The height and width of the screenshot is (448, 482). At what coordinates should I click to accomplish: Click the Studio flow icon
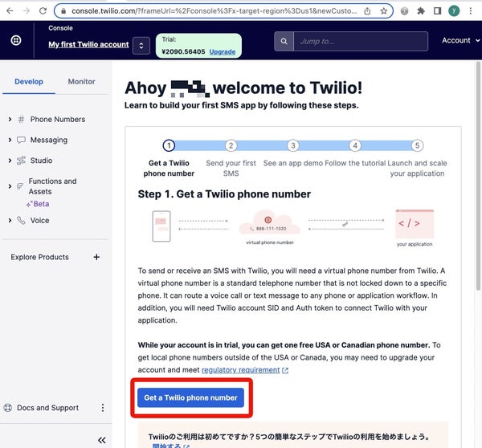tap(21, 161)
